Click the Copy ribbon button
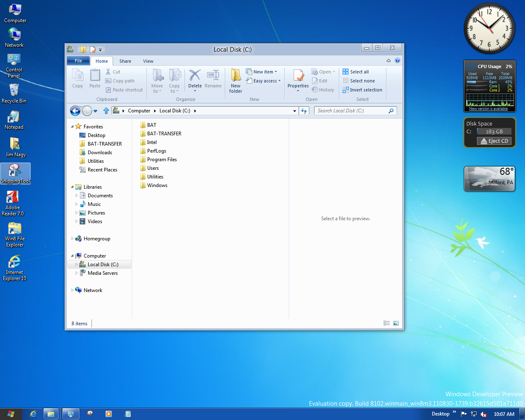The height and width of the screenshot is (420, 525). [x=78, y=78]
